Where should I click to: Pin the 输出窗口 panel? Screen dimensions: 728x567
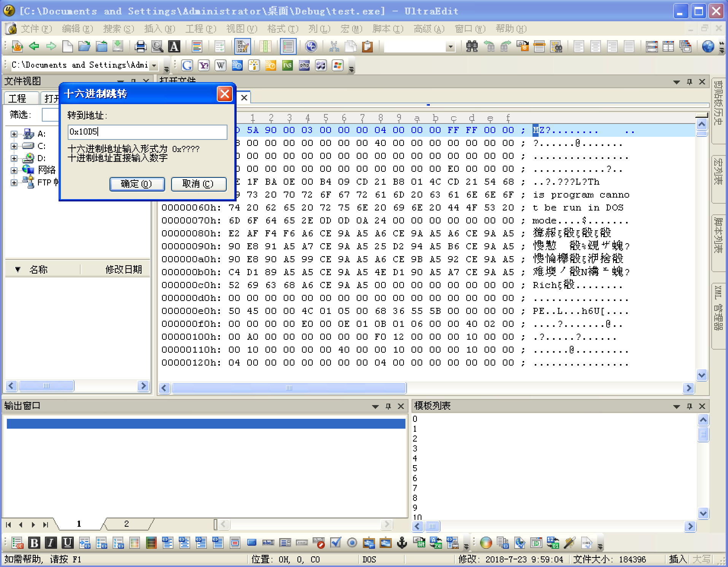coord(388,406)
